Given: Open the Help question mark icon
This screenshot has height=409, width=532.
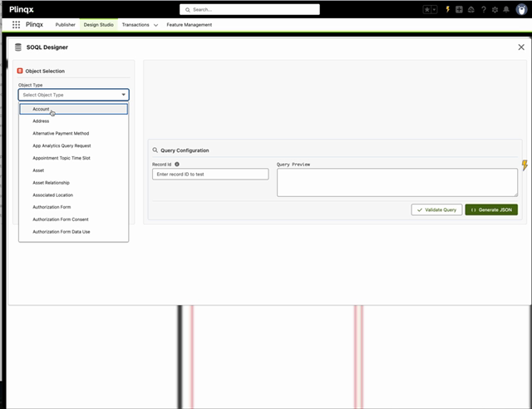Looking at the screenshot, I should click(484, 9).
